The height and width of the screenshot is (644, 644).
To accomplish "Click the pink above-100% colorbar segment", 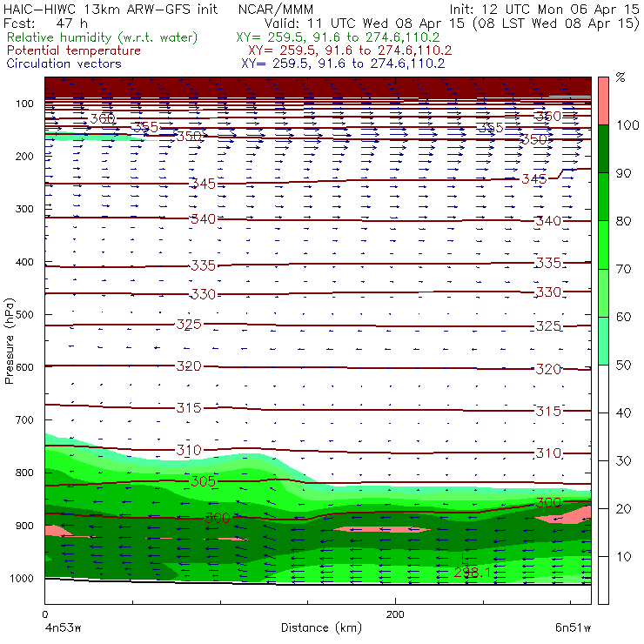I will (603, 101).
